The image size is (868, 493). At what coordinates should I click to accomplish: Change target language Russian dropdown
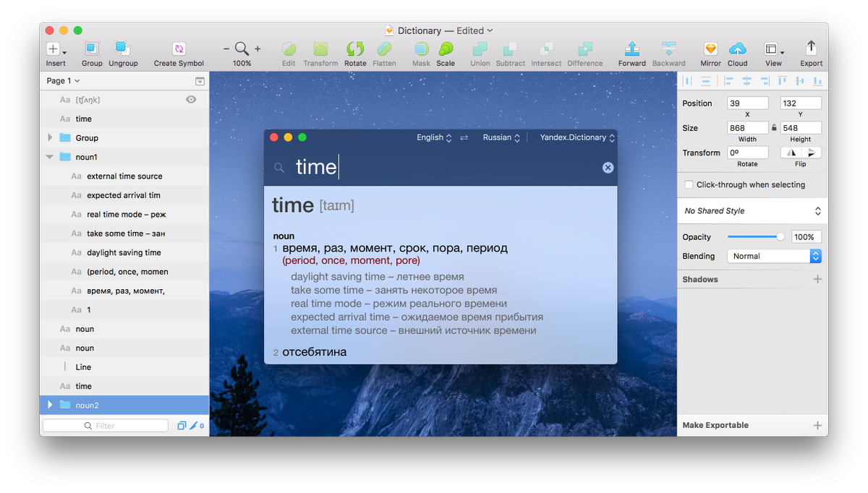coord(501,137)
